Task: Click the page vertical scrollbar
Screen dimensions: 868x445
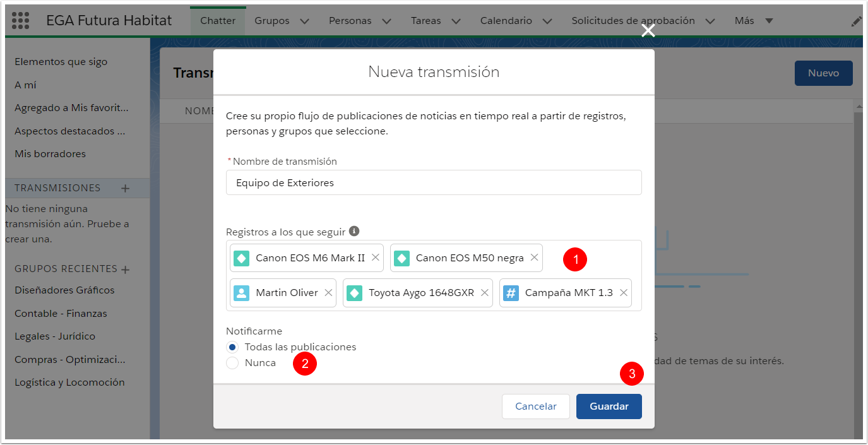Action: point(858,275)
